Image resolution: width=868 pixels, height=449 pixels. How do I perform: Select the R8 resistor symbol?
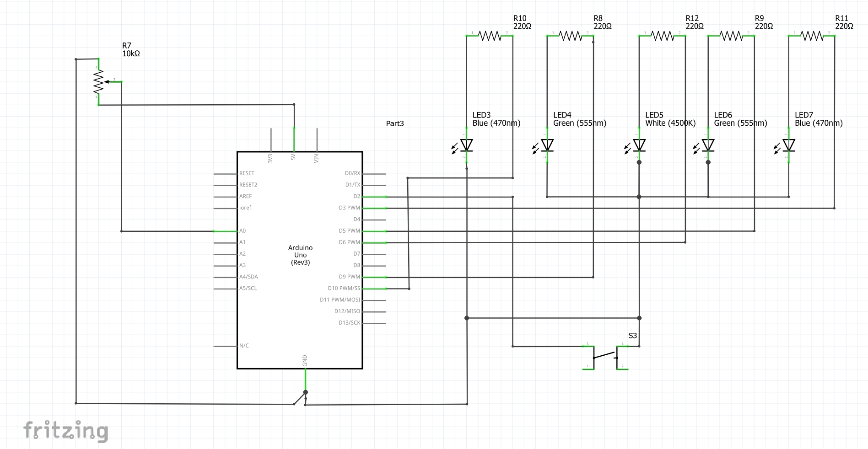(x=570, y=35)
